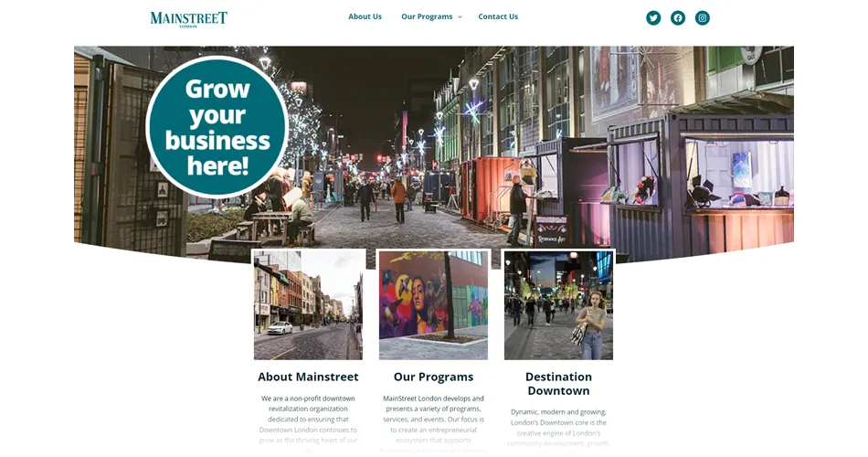
Task: Open the About Mainstreet heading link
Action: (308, 377)
